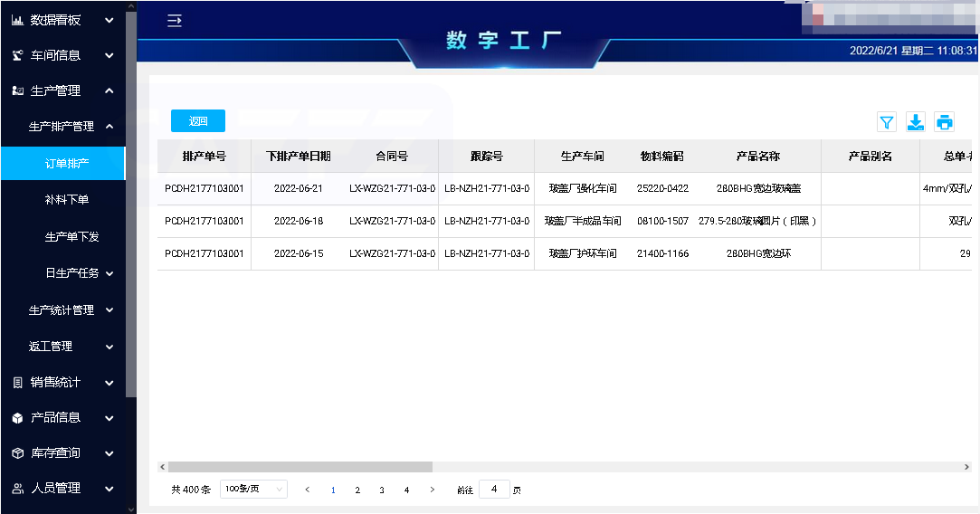Click the 产品信息 cube icon
The image size is (980, 514).
pyautogui.click(x=17, y=418)
